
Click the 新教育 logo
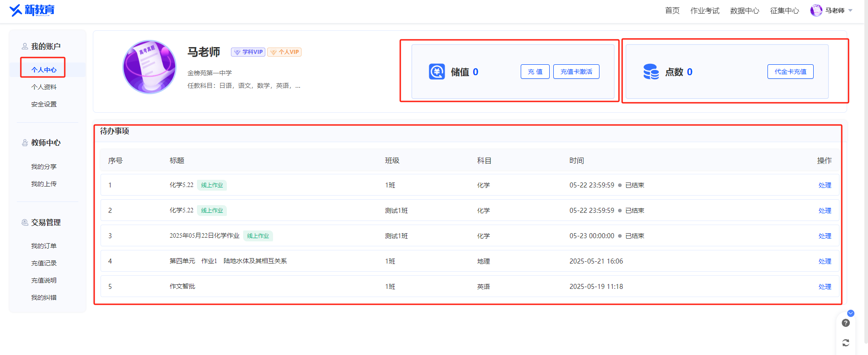(32, 10)
